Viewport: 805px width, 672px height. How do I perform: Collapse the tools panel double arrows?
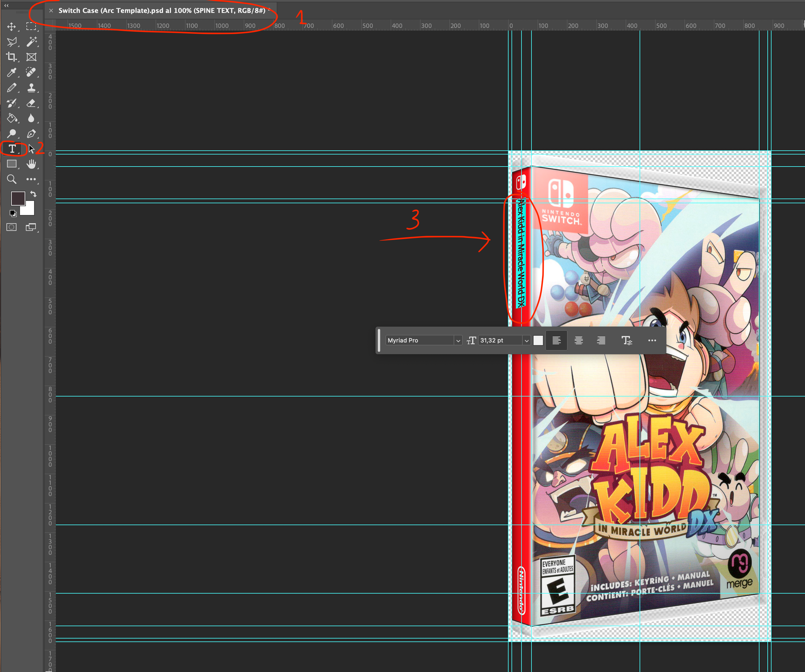click(6, 5)
